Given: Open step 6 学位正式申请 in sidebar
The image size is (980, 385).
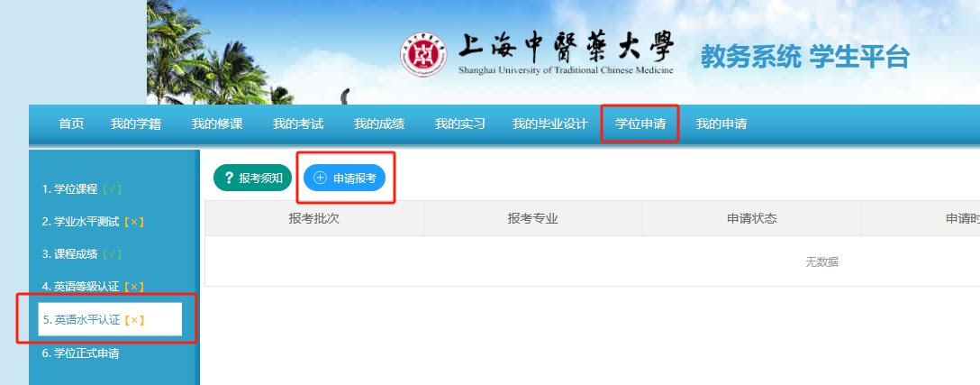Looking at the screenshot, I should click(x=81, y=353).
